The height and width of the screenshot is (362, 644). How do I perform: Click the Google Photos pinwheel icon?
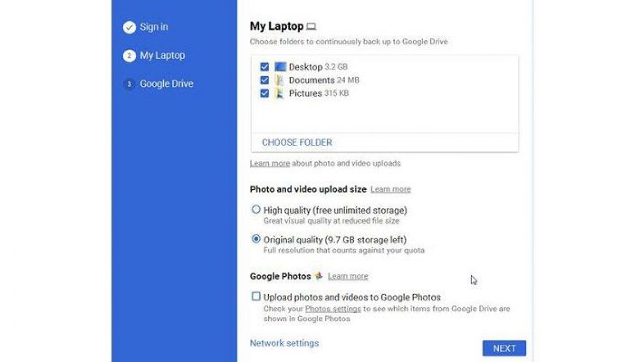click(318, 276)
